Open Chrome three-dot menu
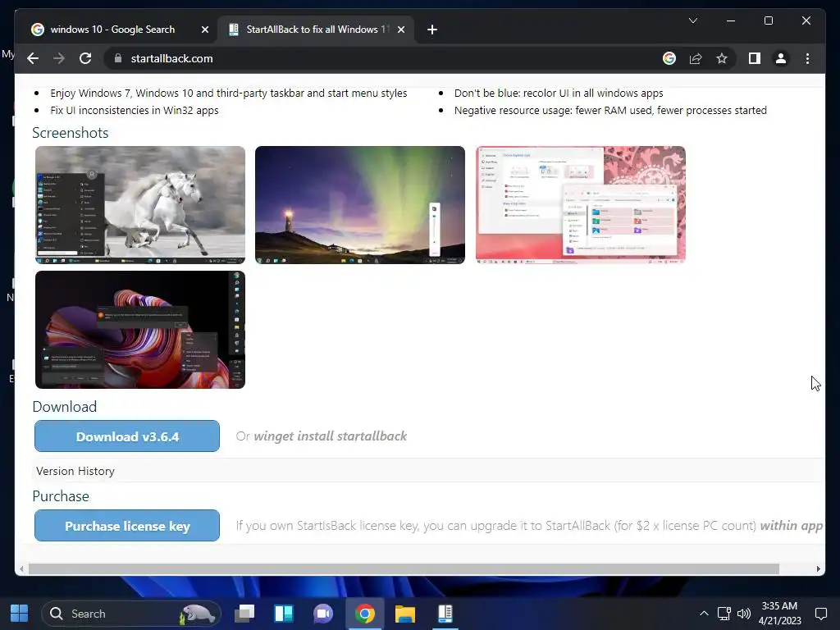The image size is (840, 630). 807,58
